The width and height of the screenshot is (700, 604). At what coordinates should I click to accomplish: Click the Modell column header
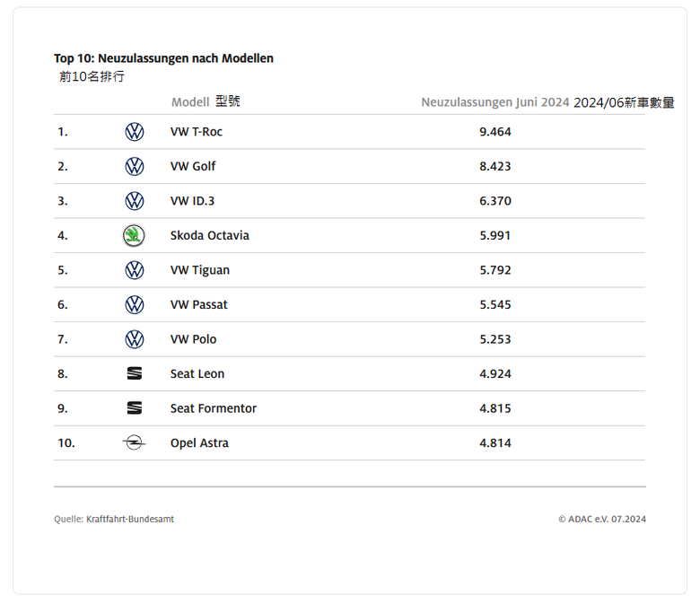(x=190, y=102)
